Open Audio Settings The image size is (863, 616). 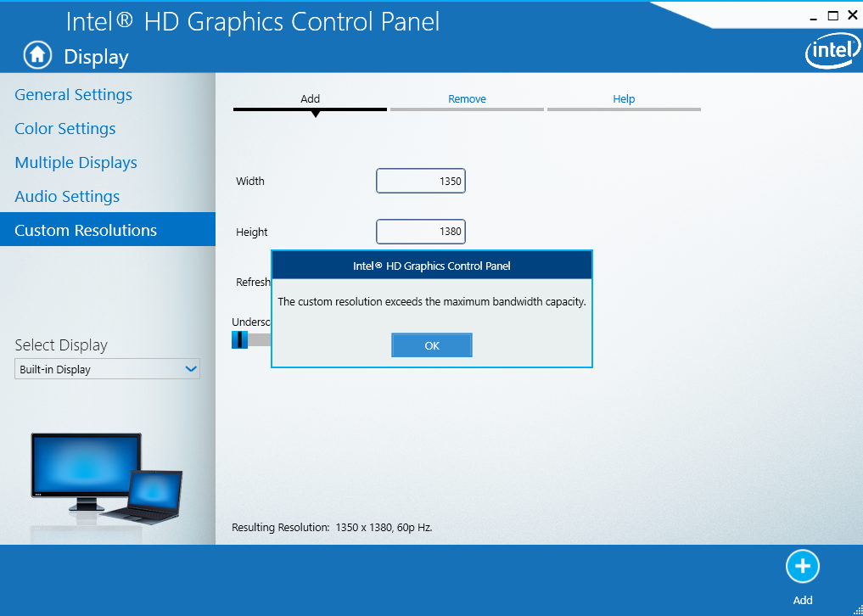(x=67, y=197)
